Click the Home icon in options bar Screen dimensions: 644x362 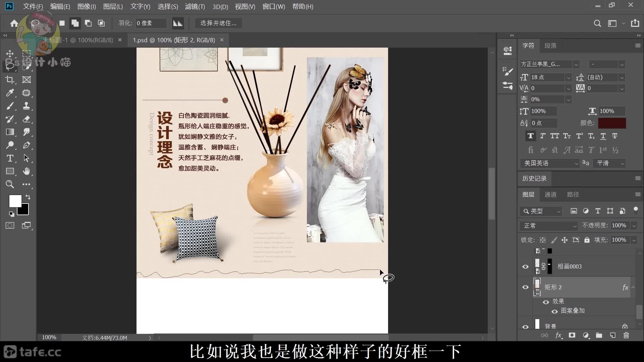click(14, 23)
